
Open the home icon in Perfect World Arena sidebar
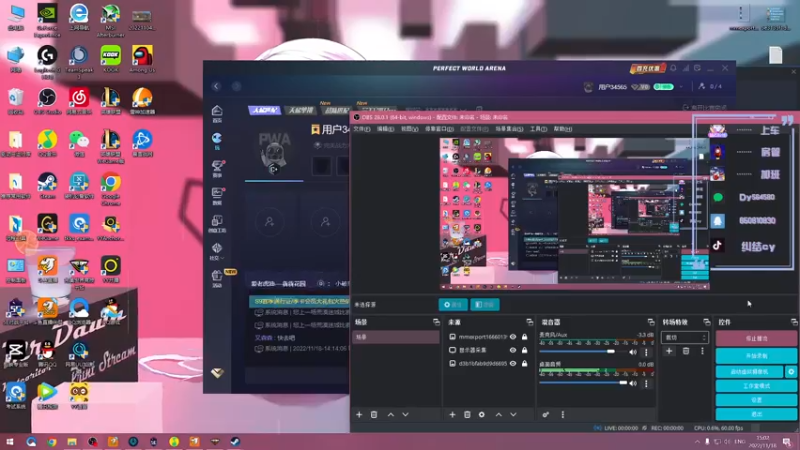[217, 113]
